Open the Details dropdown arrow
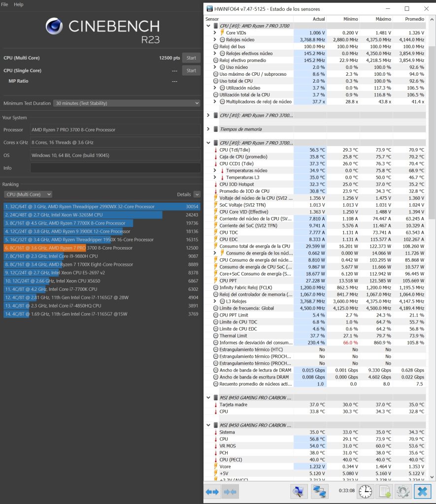 tap(197, 194)
